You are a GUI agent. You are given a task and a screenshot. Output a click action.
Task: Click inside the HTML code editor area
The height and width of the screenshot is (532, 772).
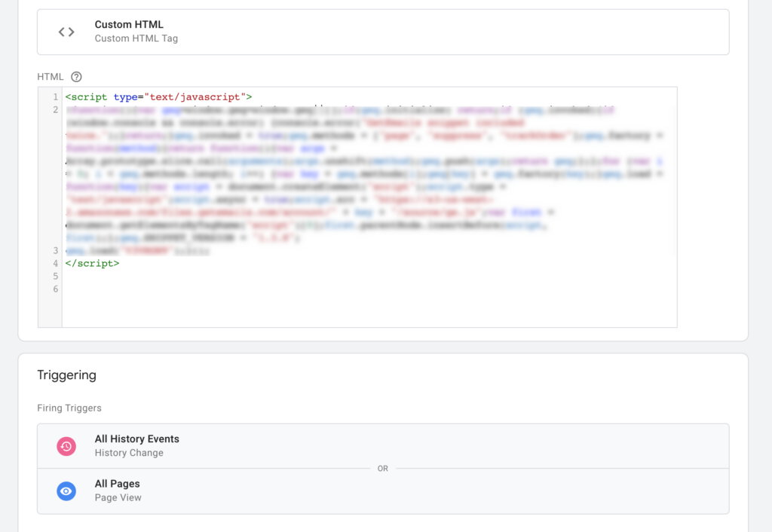coord(369,207)
